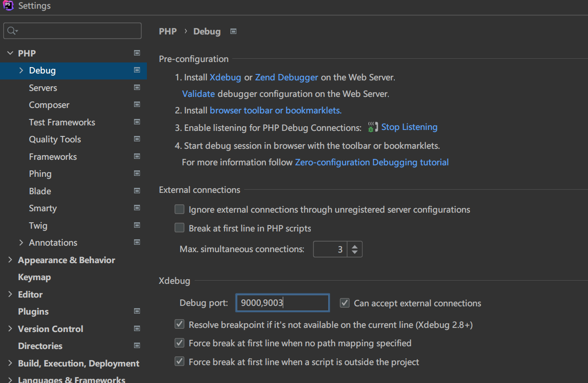Select Quality Tools in the tree
588x383 pixels.
(55, 139)
